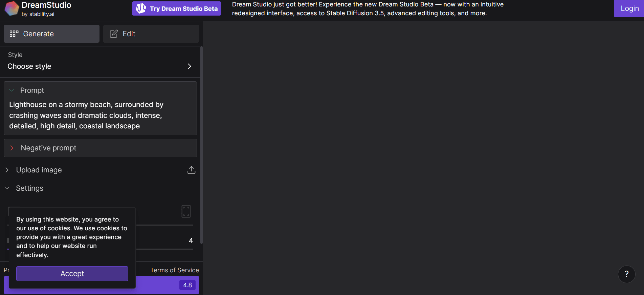This screenshot has width=644, height=295.
Task: Expand the Upload image section
Action: [x=7, y=170]
